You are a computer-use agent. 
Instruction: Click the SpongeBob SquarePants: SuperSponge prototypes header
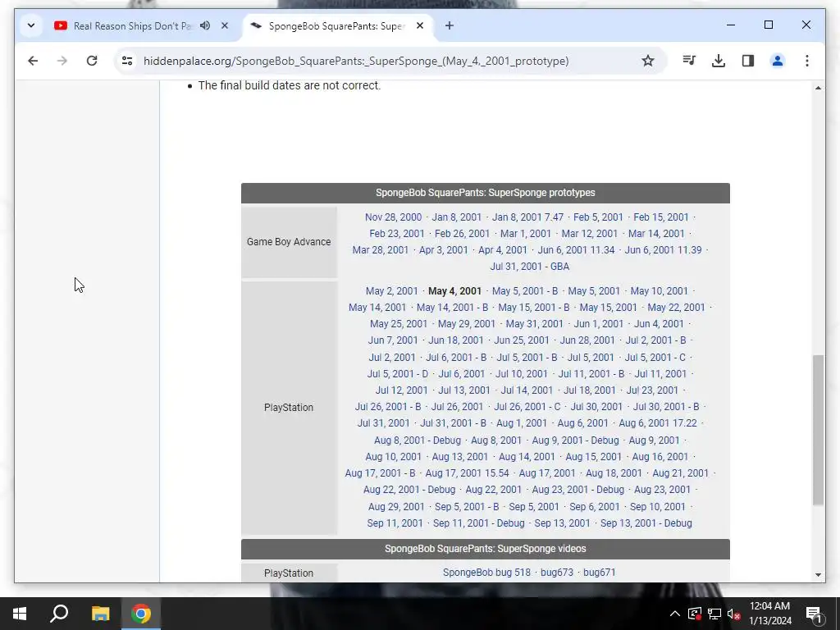486,193
